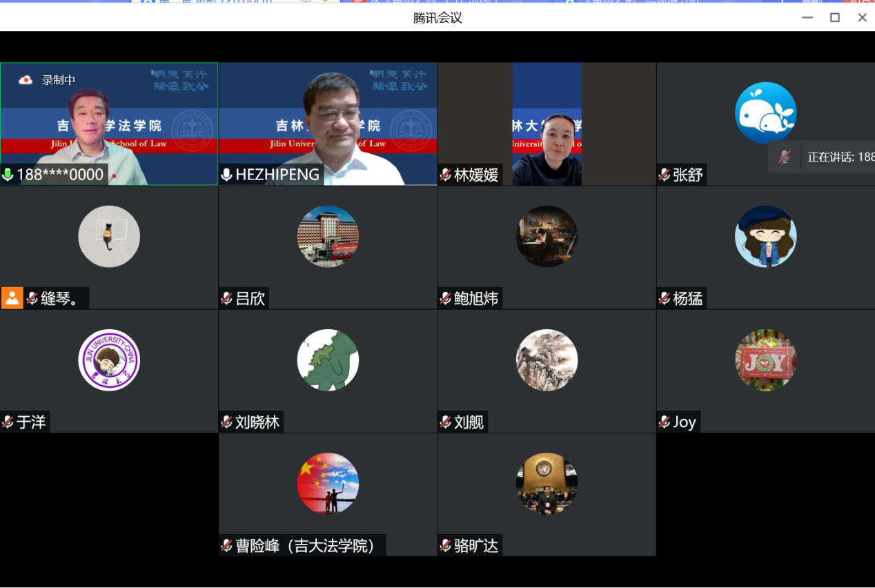This screenshot has width=875, height=588.
Task: Click muted microphone icon beside 林媛媛
Action: (x=446, y=175)
